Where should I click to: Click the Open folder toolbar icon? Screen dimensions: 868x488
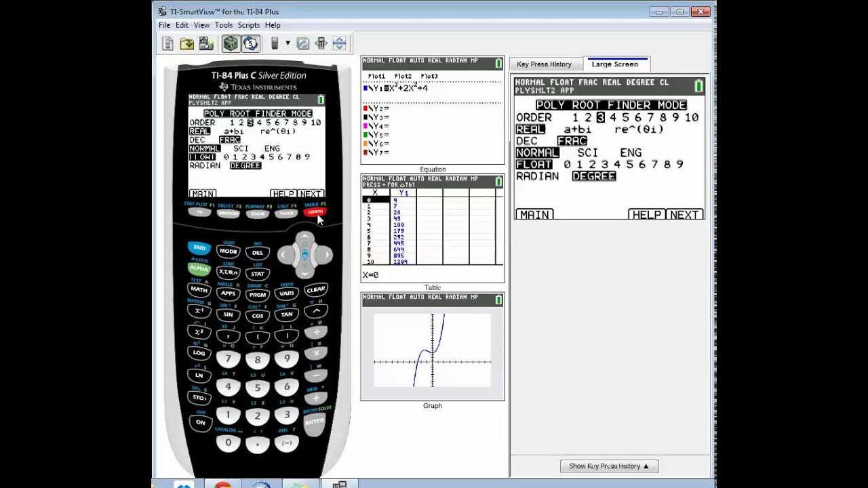186,44
